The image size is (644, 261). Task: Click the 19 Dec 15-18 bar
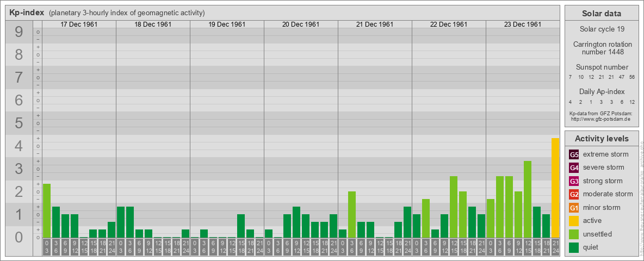tap(240, 226)
